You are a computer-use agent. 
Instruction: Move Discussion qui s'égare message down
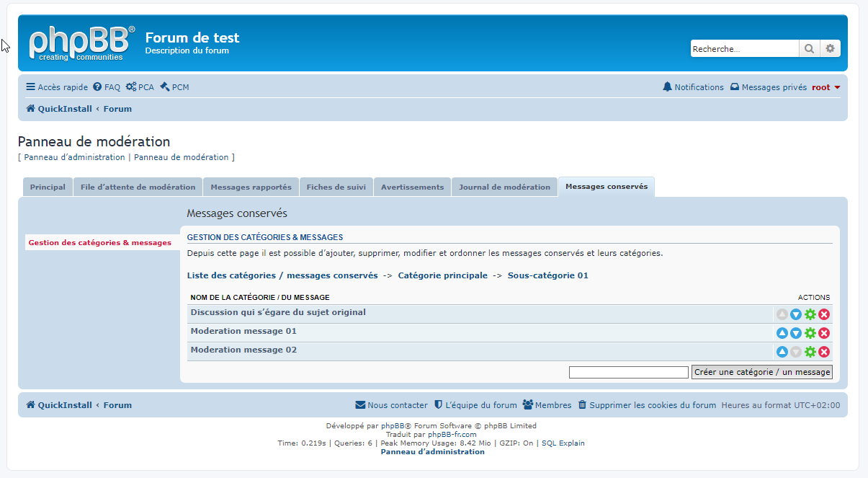pyautogui.click(x=796, y=314)
